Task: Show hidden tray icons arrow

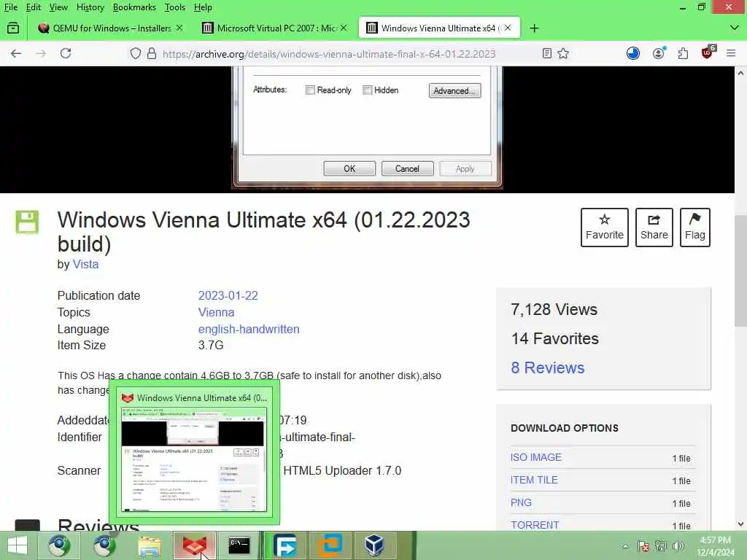Action: click(x=626, y=546)
